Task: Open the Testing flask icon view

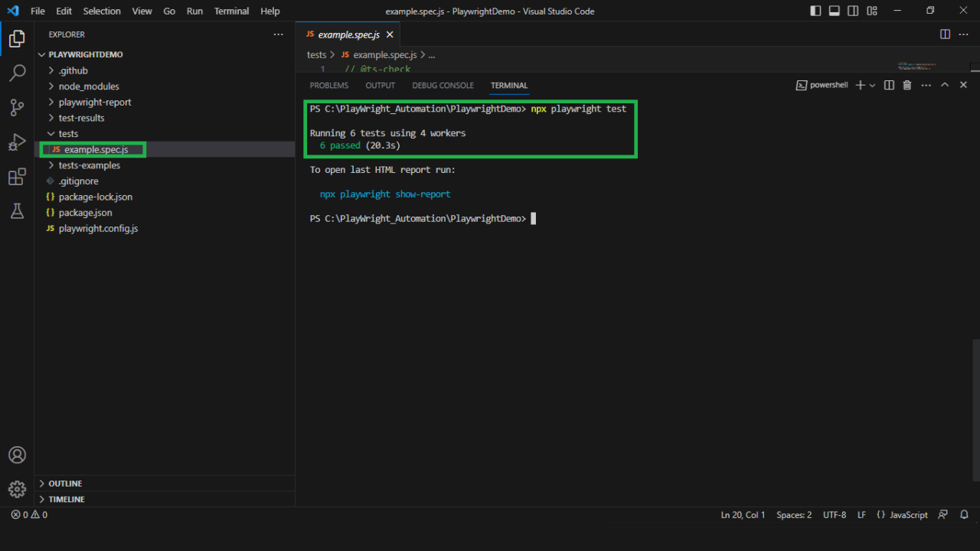Action: tap(17, 212)
